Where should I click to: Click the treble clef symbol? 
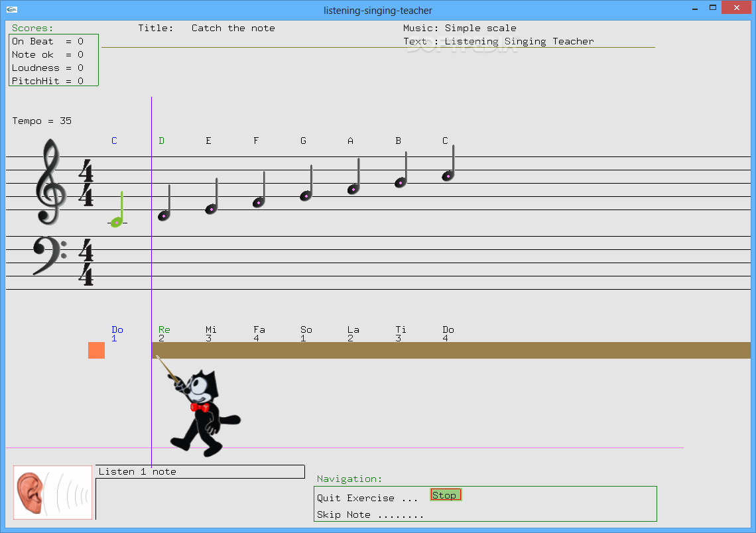[x=50, y=182]
